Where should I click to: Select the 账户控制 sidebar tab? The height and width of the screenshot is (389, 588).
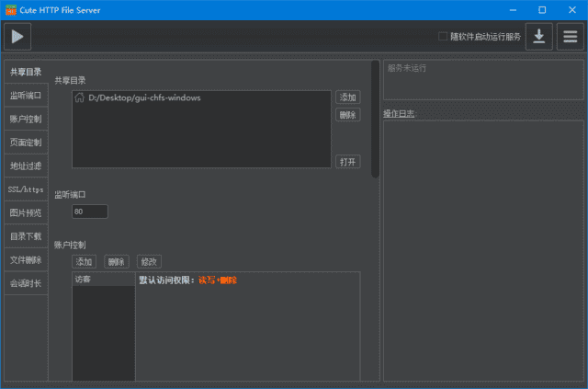(x=25, y=120)
